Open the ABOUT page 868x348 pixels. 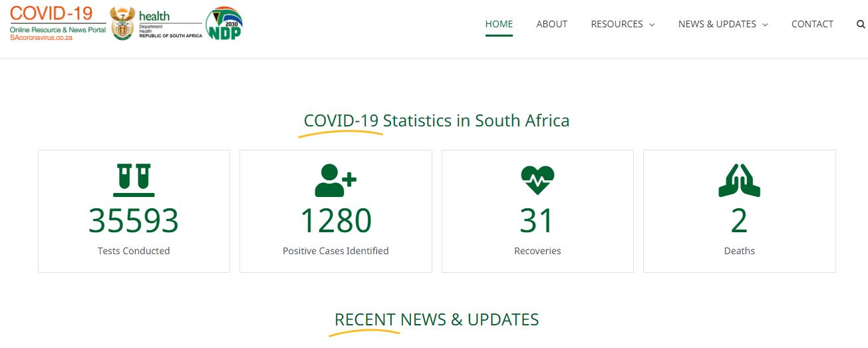click(551, 24)
